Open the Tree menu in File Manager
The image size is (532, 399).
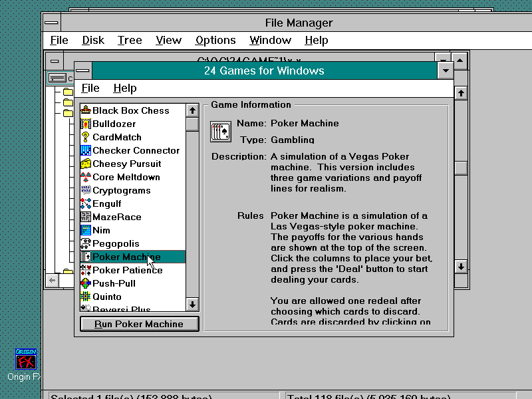130,40
